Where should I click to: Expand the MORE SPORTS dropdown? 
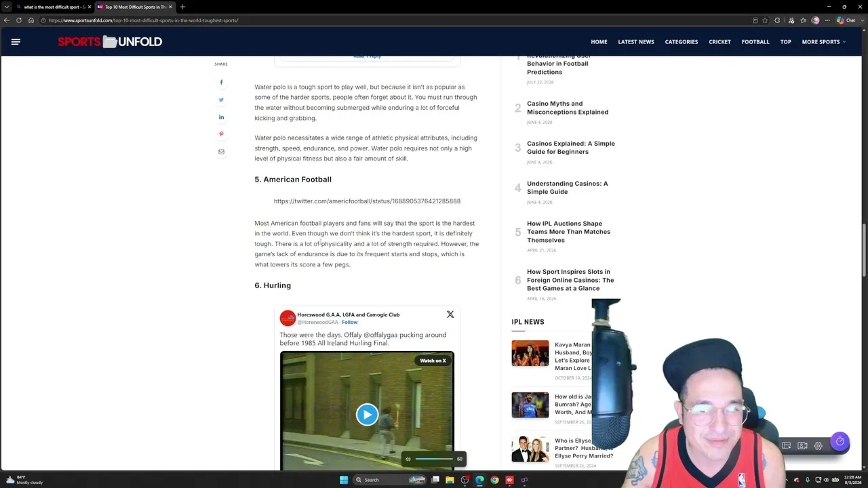[823, 42]
